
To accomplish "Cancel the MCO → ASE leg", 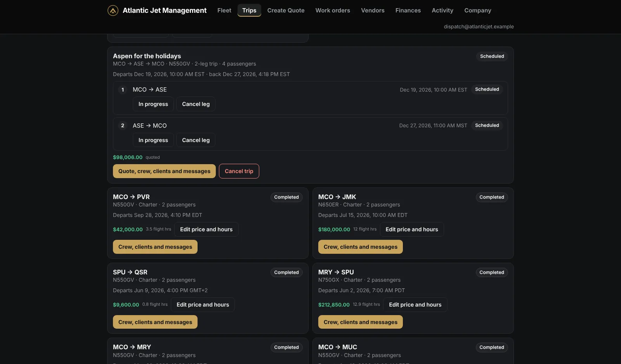I will (196, 104).
